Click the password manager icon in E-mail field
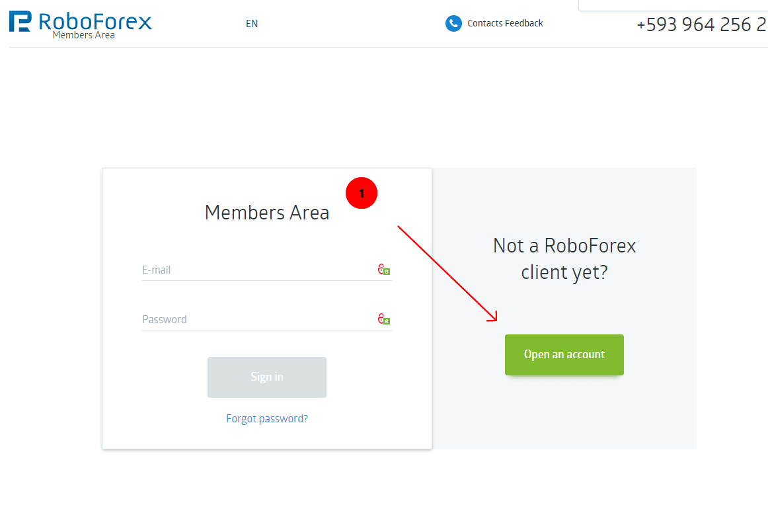 tap(383, 270)
